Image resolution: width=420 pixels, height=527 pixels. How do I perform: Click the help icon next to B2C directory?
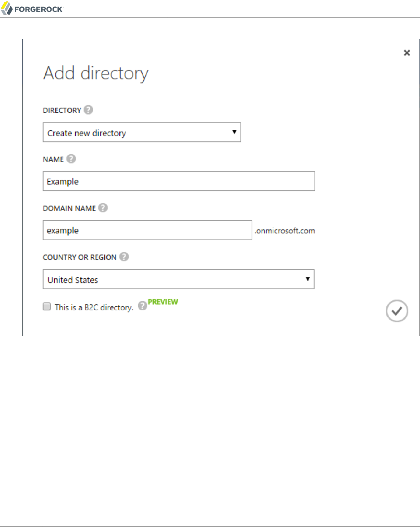click(142, 306)
